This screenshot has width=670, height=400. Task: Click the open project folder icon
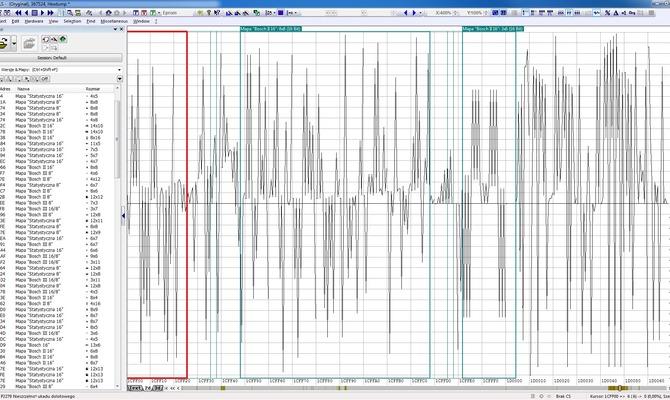coord(31,43)
